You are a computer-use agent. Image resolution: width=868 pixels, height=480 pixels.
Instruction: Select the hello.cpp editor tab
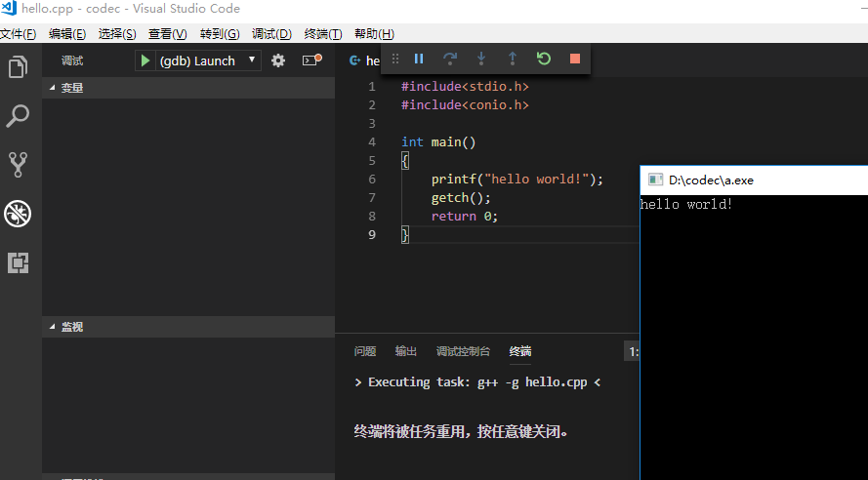pos(364,60)
